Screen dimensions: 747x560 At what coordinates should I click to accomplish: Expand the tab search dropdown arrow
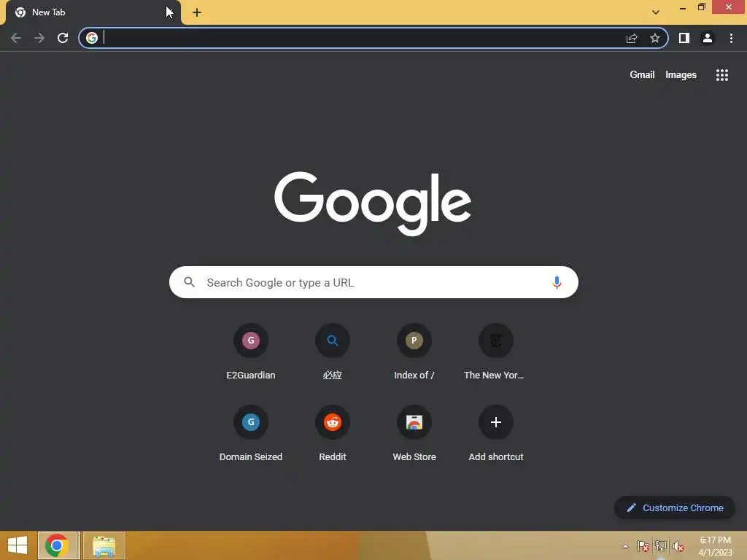(656, 12)
